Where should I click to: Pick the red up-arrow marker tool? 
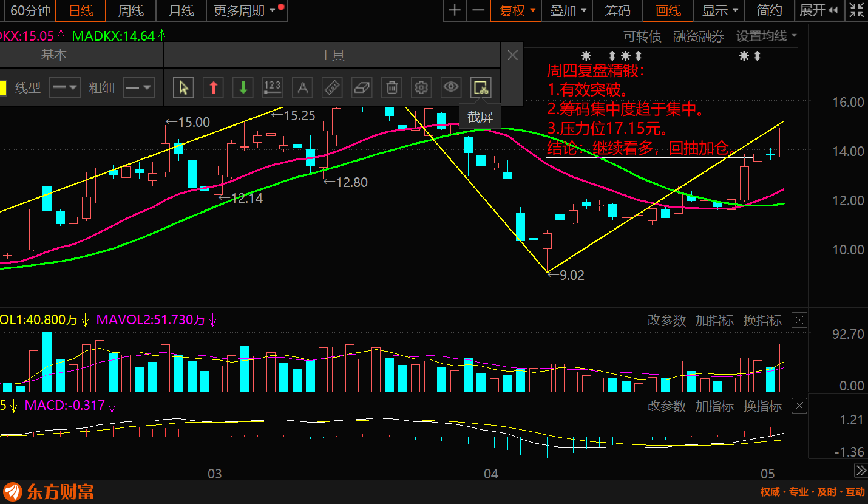click(x=213, y=87)
